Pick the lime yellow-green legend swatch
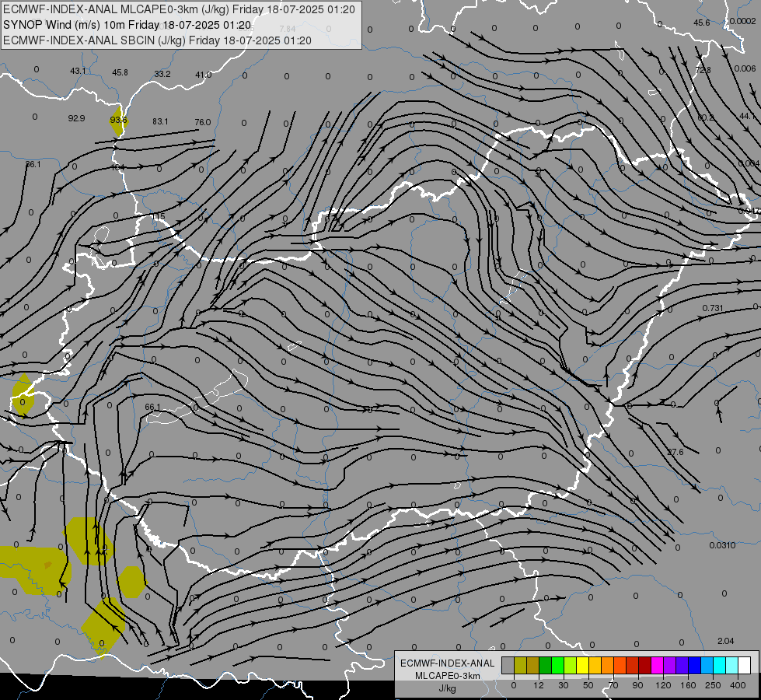This screenshot has height=700, width=761. 570,666
